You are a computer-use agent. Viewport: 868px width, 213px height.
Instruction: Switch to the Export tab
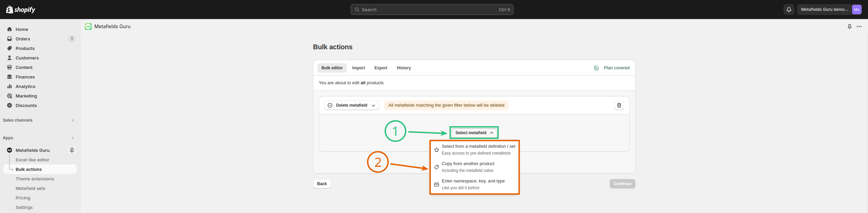click(381, 68)
